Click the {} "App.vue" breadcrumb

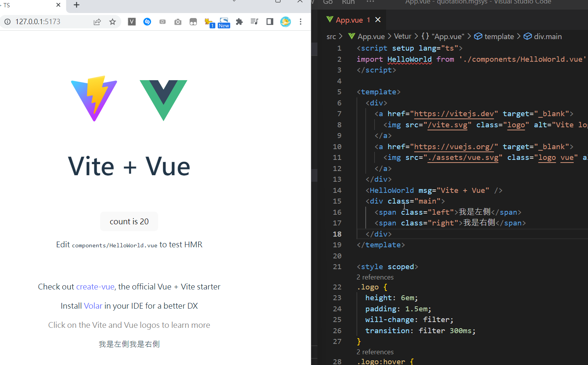tap(443, 36)
